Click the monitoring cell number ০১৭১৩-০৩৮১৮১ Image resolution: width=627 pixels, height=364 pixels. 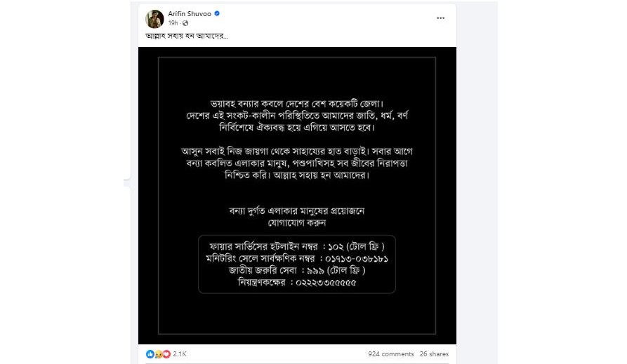(355, 259)
